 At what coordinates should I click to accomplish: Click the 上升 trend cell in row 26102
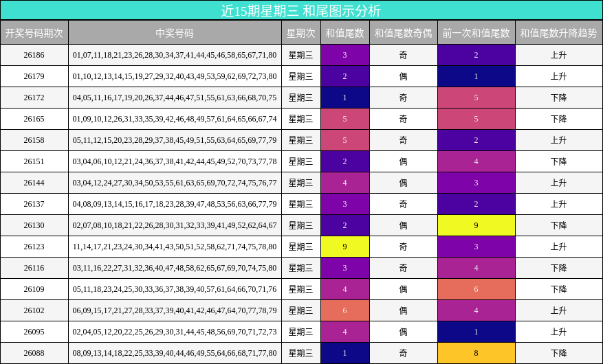click(559, 310)
